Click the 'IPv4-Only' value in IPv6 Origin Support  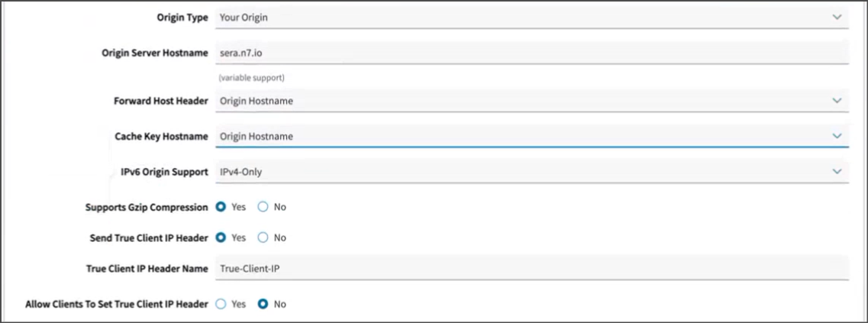click(241, 172)
